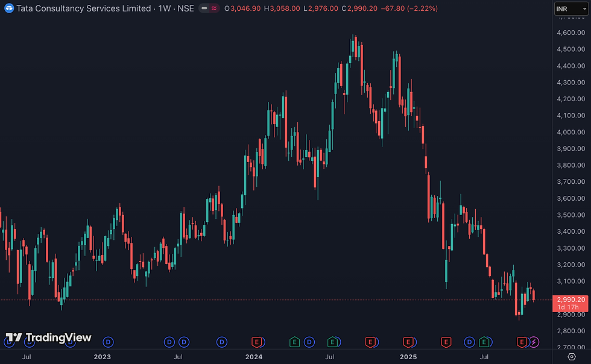Click the Tata Consultancy Services logo icon
591x364 pixels.
pyautogui.click(x=8, y=8)
